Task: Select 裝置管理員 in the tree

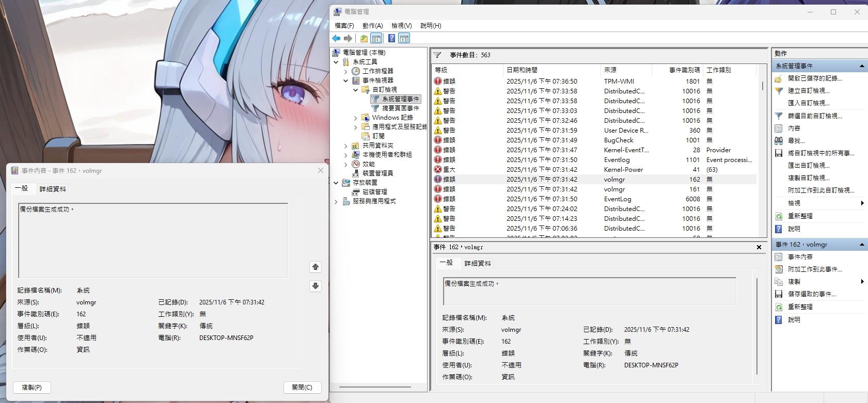Action: point(378,173)
